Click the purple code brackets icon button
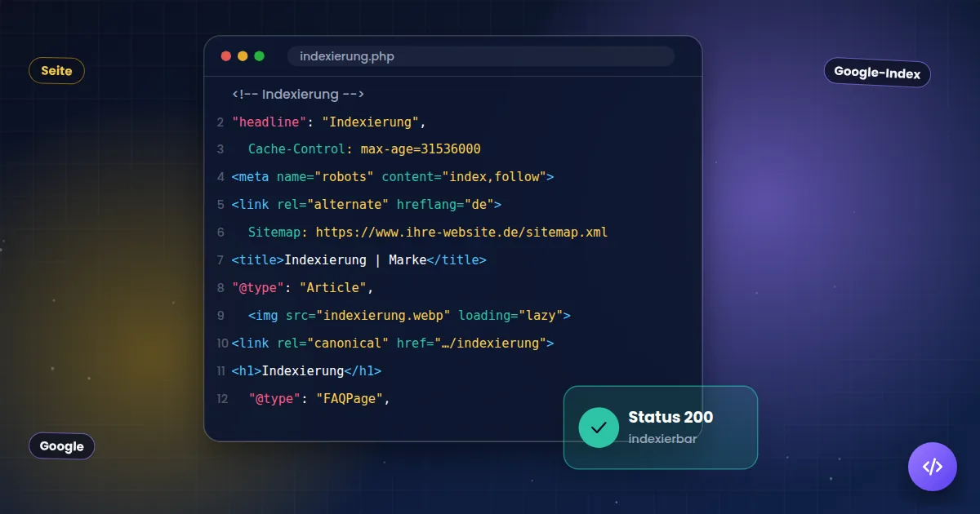980x514 pixels. [933, 467]
